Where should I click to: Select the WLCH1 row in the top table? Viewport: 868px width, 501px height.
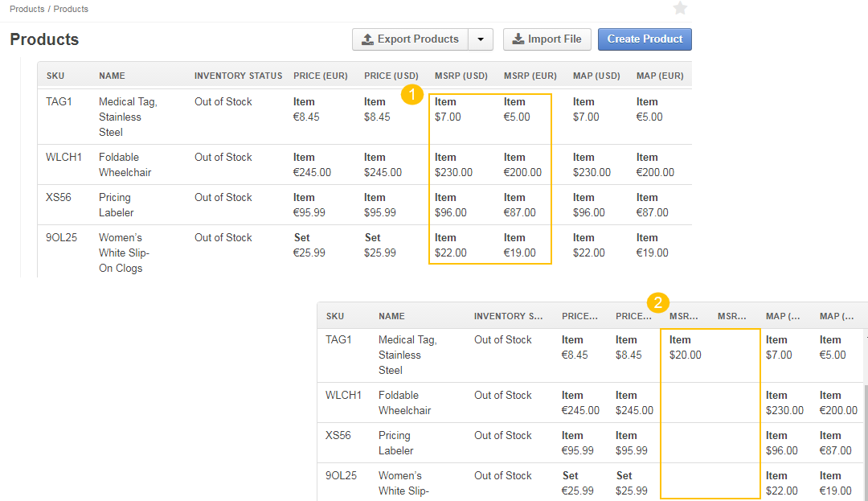(64, 158)
